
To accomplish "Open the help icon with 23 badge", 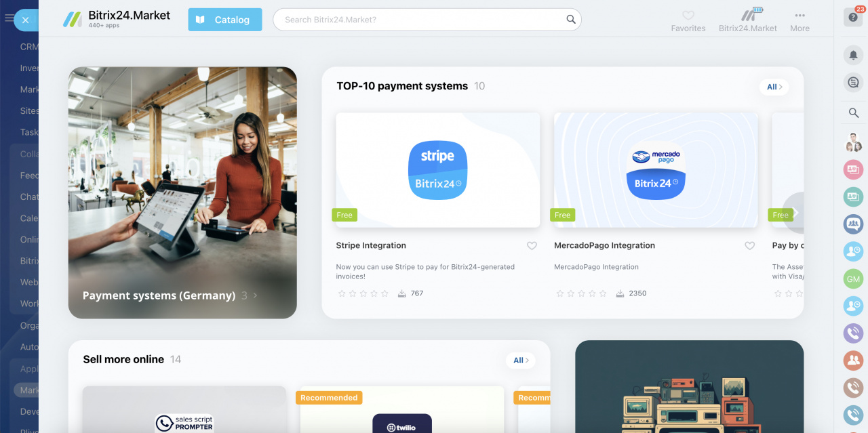I will point(853,17).
